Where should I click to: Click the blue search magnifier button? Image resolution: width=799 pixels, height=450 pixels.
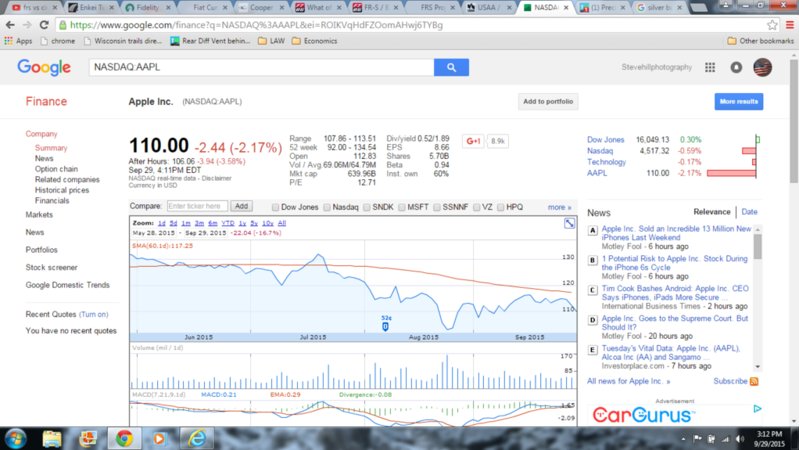tap(451, 67)
